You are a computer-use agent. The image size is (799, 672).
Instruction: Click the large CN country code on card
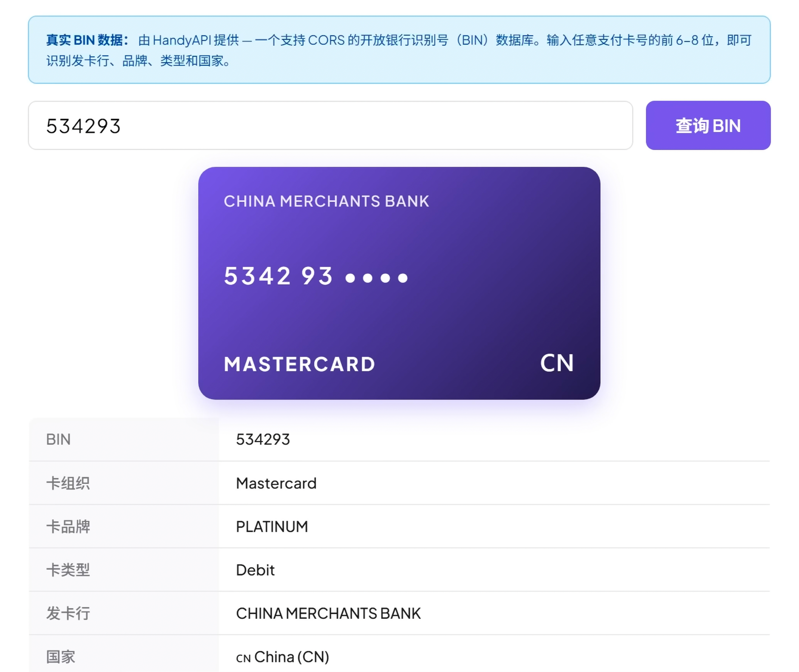click(x=557, y=363)
